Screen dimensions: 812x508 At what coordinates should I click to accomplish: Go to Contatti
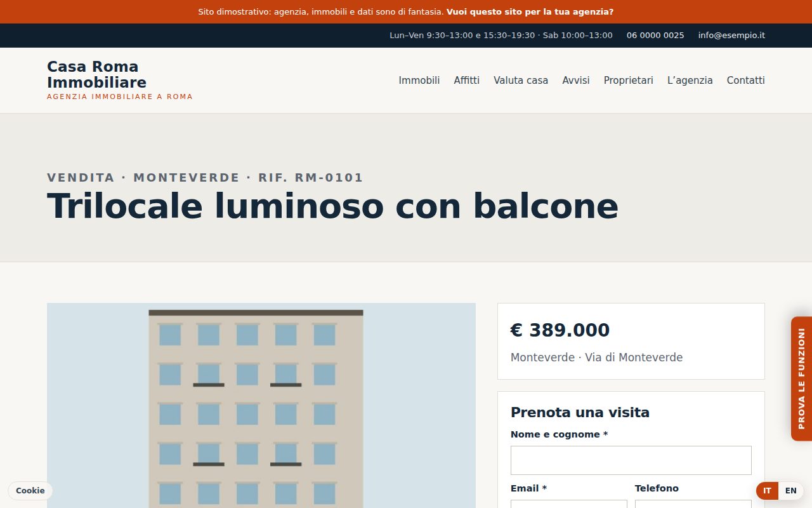[x=746, y=80]
